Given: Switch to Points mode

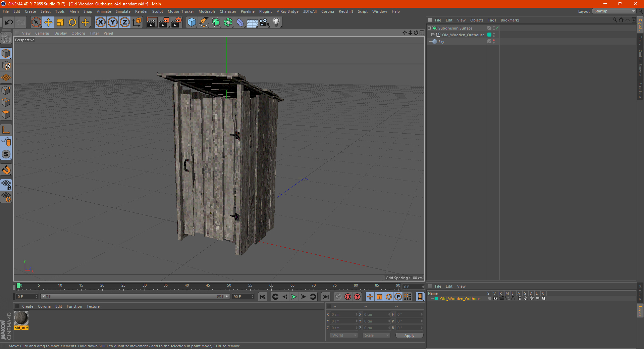Looking at the screenshot, I should [x=6, y=90].
